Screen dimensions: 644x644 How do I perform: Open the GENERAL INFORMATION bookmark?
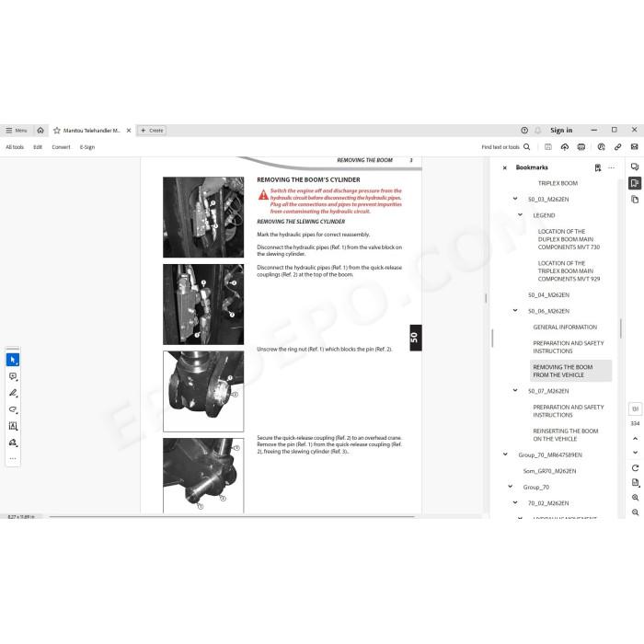(565, 327)
